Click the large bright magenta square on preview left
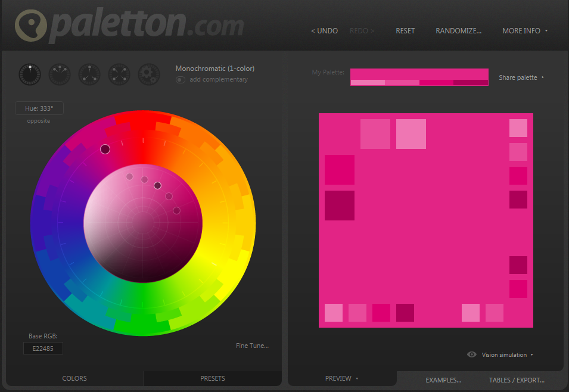 [339, 170]
